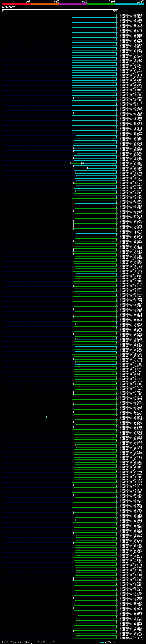This screenshot has height=644, width=146.
Task: Select UniRef100_A1CXP1 label
Action: pos(131,218)
